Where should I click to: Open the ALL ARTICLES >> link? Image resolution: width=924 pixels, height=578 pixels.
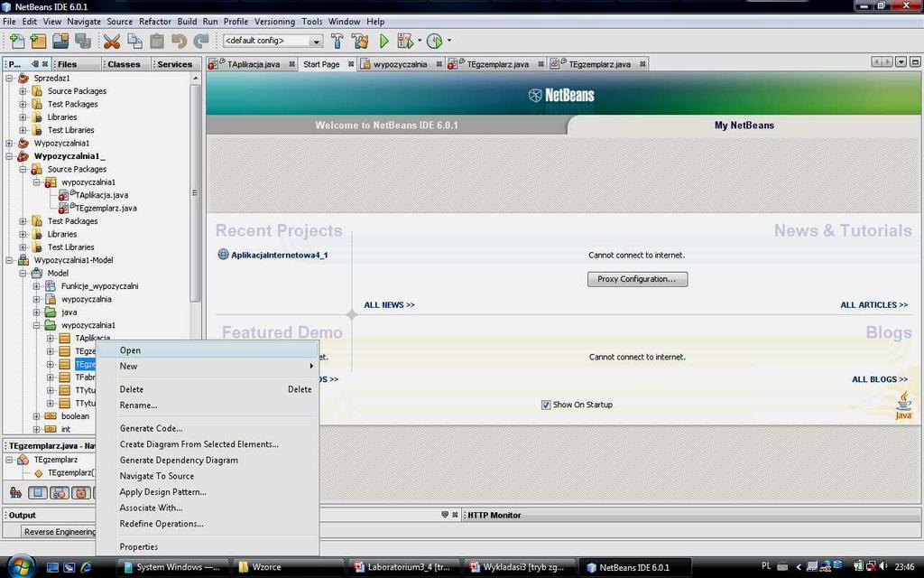(873, 305)
